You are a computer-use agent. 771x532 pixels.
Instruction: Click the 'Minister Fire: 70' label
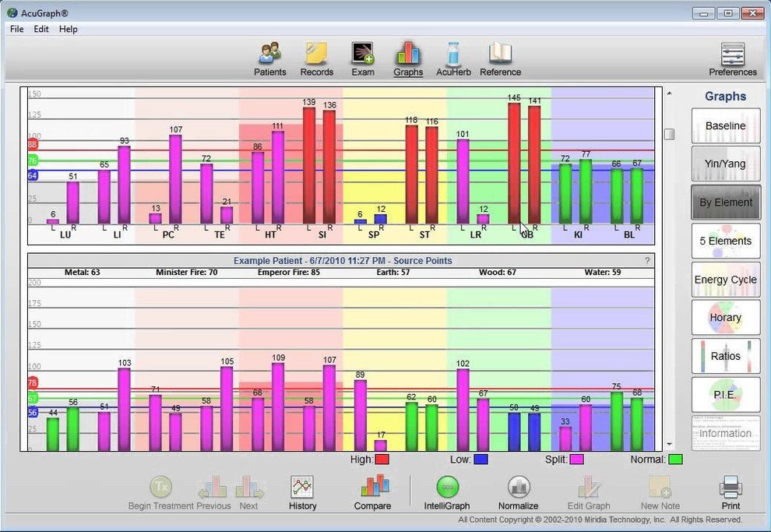coord(186,273)
